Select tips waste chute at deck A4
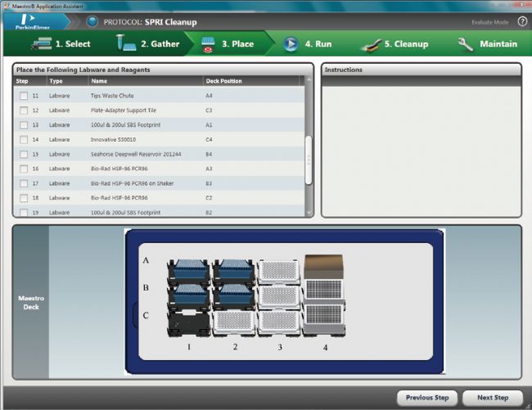The width and height of the screenshot is (532, 410). [323, 266]
